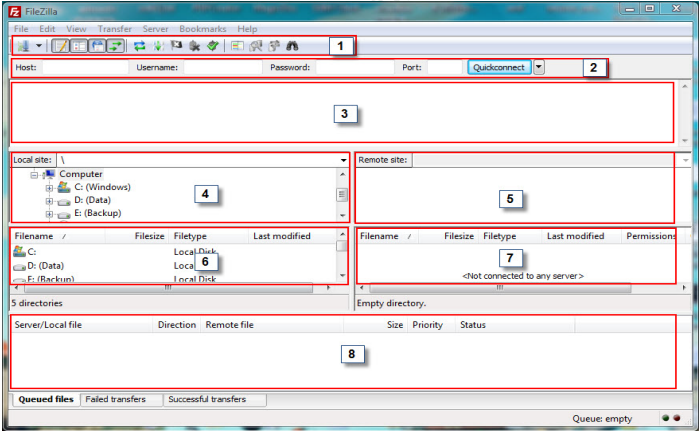Open the Edit menu
700x432 pixels.
pyautogui.click(x=47, y=29)
